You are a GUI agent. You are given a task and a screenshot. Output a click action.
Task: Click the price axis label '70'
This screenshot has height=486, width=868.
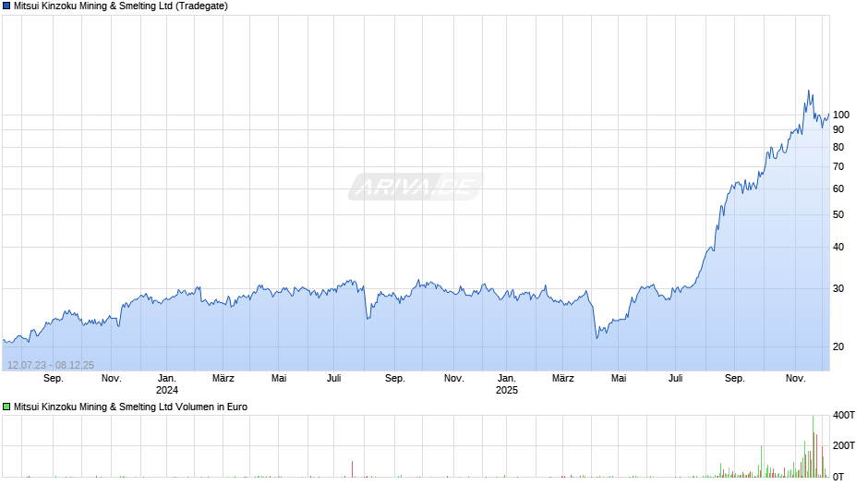pyautogui.click(x=838, y=167)
